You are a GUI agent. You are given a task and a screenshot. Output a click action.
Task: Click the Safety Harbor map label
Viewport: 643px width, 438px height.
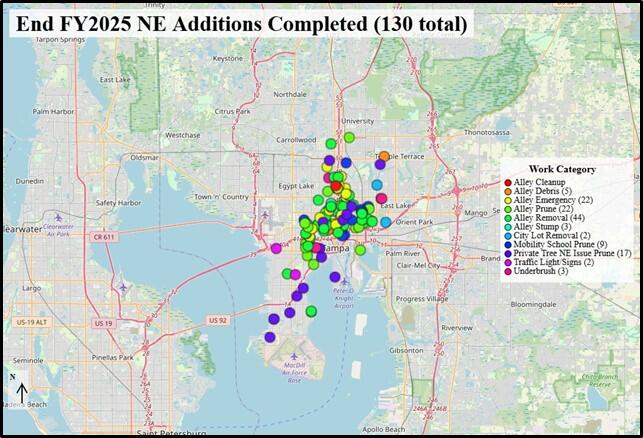tap(118, 203)
